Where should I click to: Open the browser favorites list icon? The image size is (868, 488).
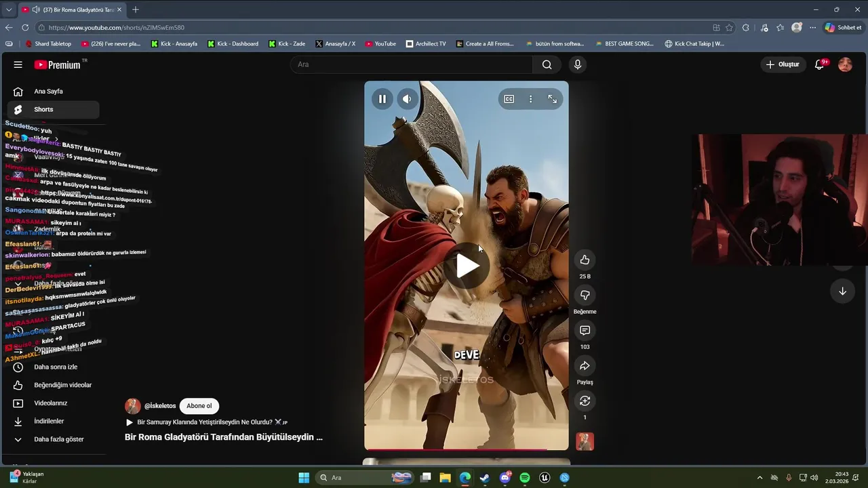(x=780, y=28)
